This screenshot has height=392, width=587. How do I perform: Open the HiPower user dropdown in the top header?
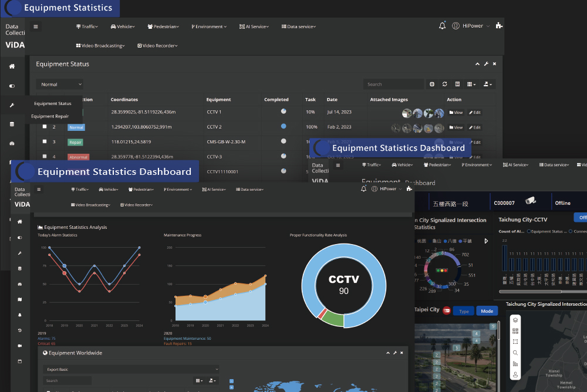pyautogui.click(x=475, y=26)
